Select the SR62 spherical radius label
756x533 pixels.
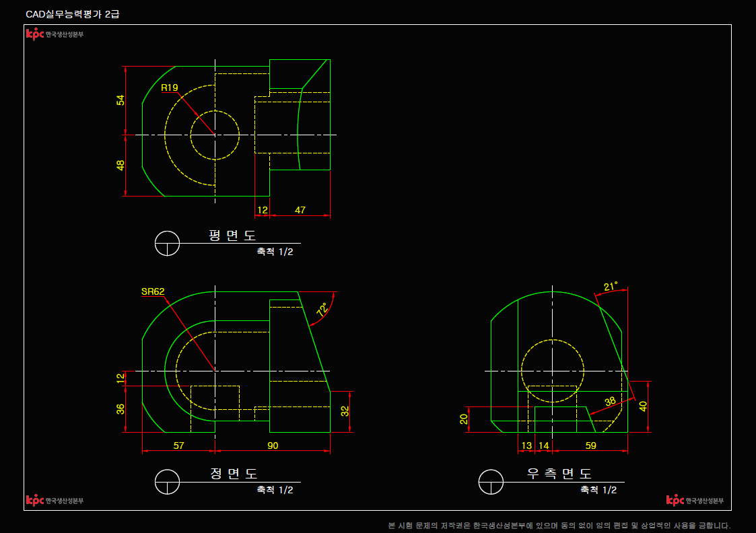[153, 291]
